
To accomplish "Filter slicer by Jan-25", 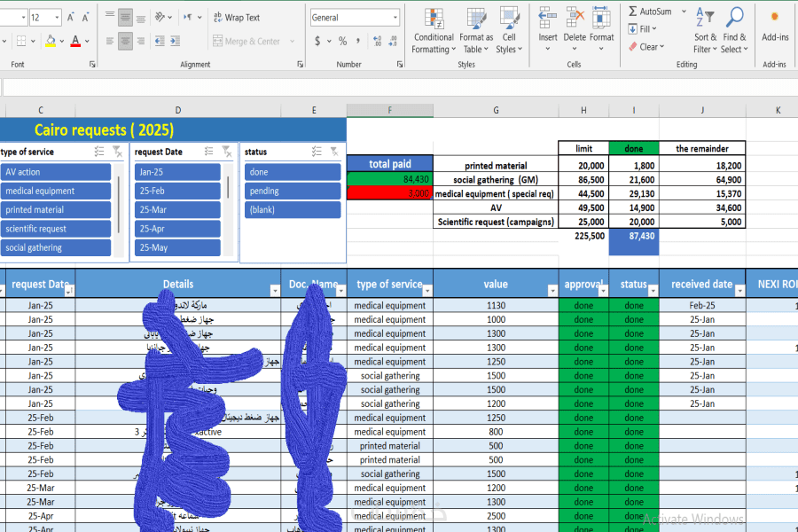I will pos(177,172).
